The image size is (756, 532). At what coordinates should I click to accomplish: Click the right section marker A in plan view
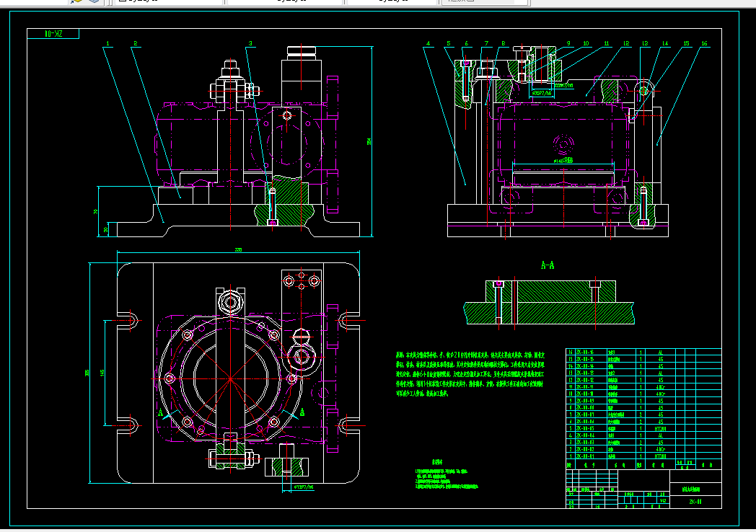pyautogui.click(x=302, y=412)
